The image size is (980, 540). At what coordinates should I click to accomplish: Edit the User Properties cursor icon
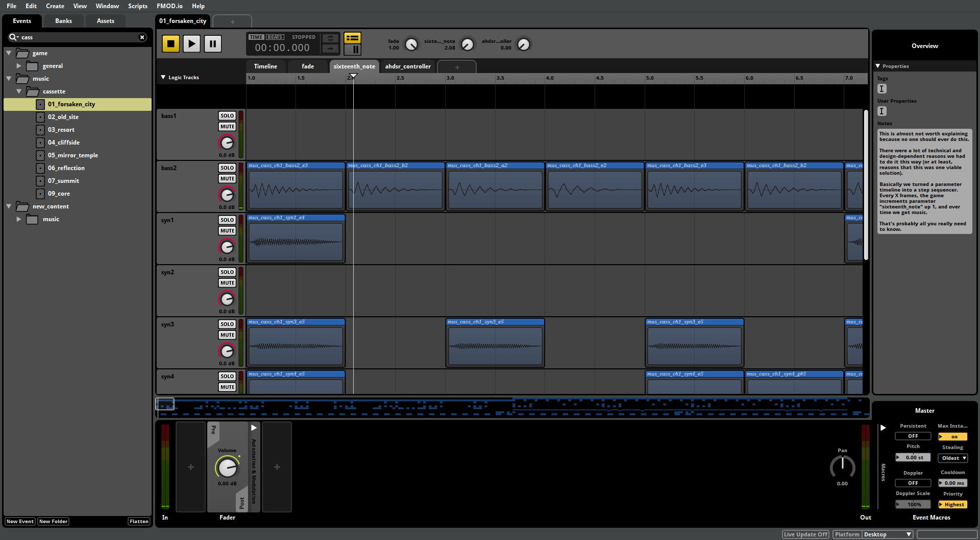881,111
